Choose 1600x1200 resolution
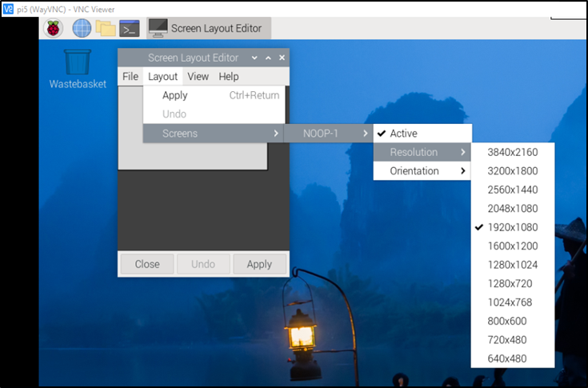588x388 pixels. coord(513,246)
